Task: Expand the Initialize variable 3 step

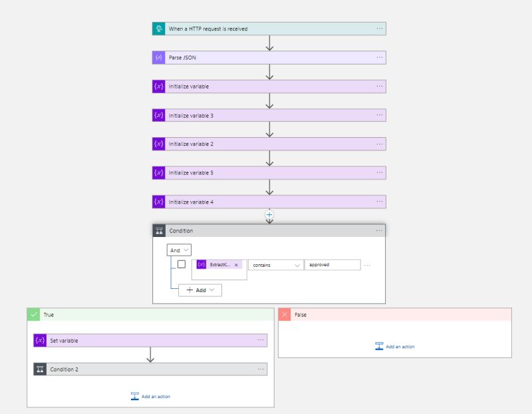Action: point(269,115)
